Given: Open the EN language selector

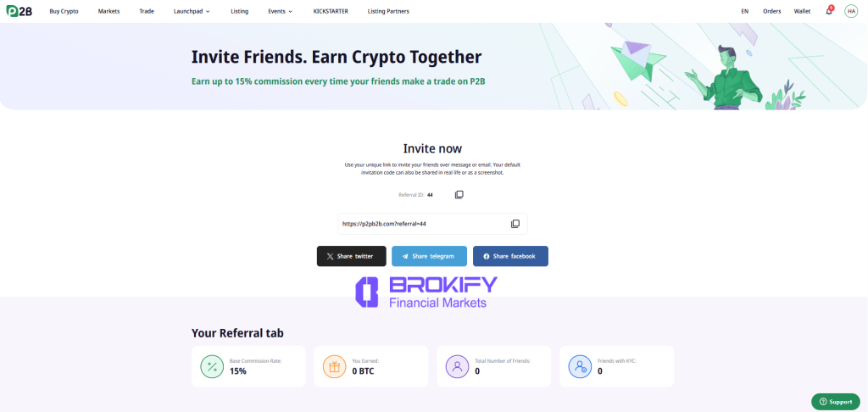Looking at the screenshot, I should [x=744, y=11].
